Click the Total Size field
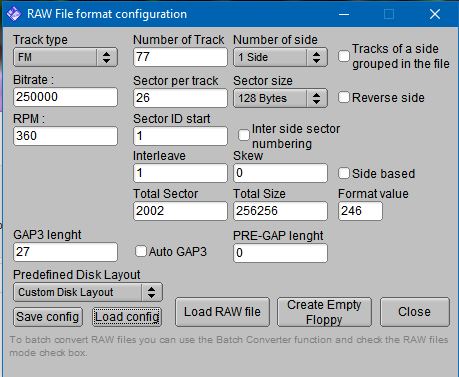Viewport: 459px width, 377px height. [280, 211]
